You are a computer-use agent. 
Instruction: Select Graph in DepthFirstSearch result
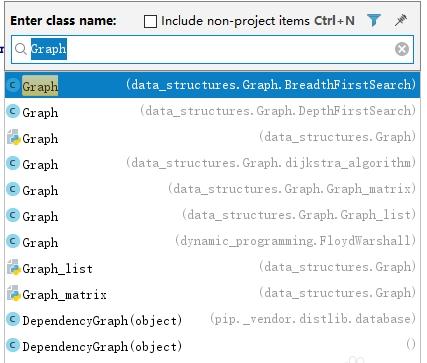[212, 111]
